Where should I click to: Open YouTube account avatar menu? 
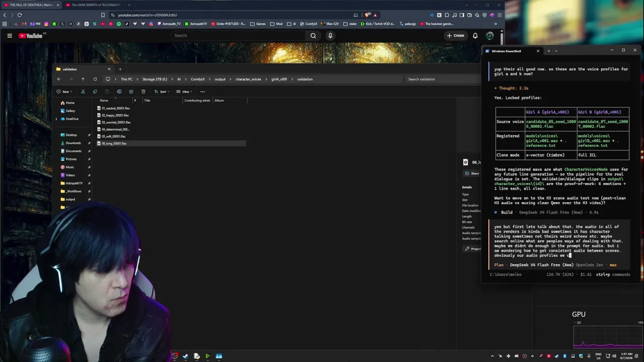click(490, 36)
